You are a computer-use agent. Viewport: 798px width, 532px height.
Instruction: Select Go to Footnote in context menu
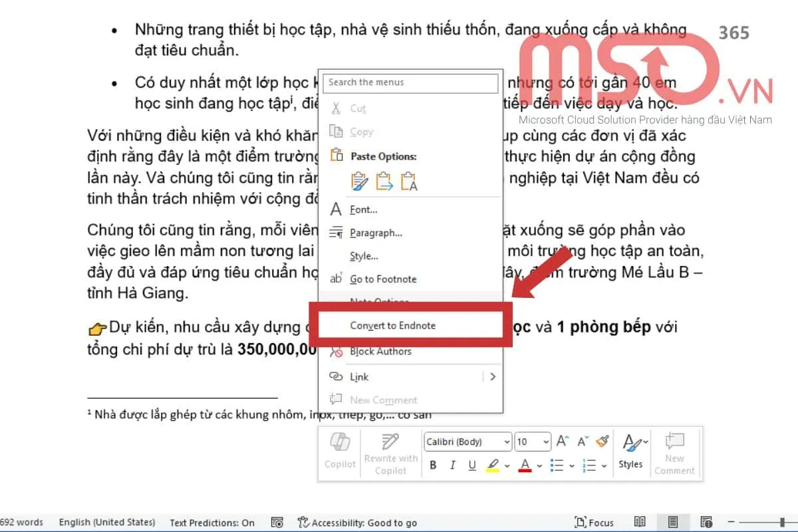pos(383,279)
